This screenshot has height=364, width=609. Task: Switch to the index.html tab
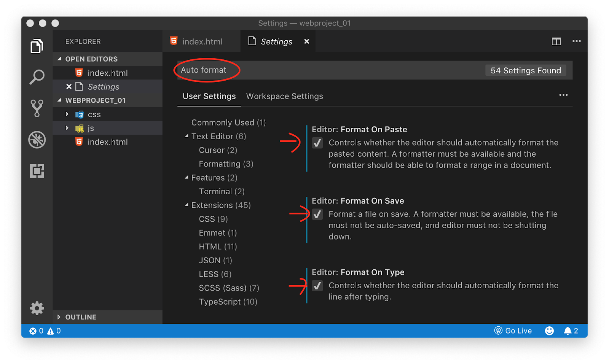tap(202, 41)
